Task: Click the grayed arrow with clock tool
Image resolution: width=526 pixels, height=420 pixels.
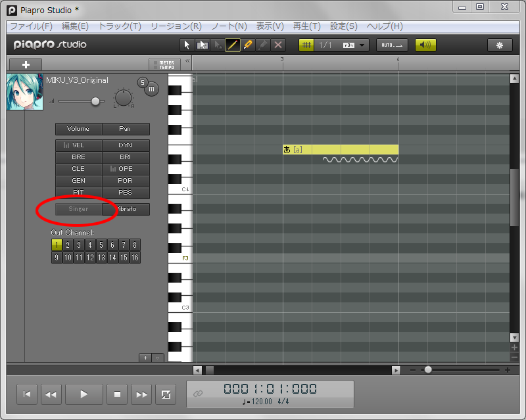Action: [x=218, y=45]
